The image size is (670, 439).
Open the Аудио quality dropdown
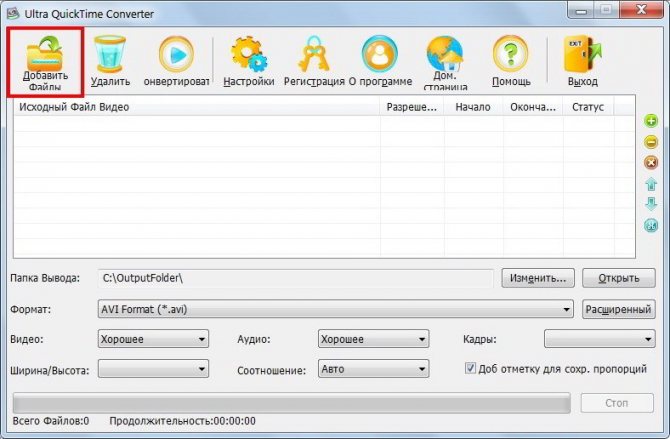pyautogui.click(x=373, y=339)
